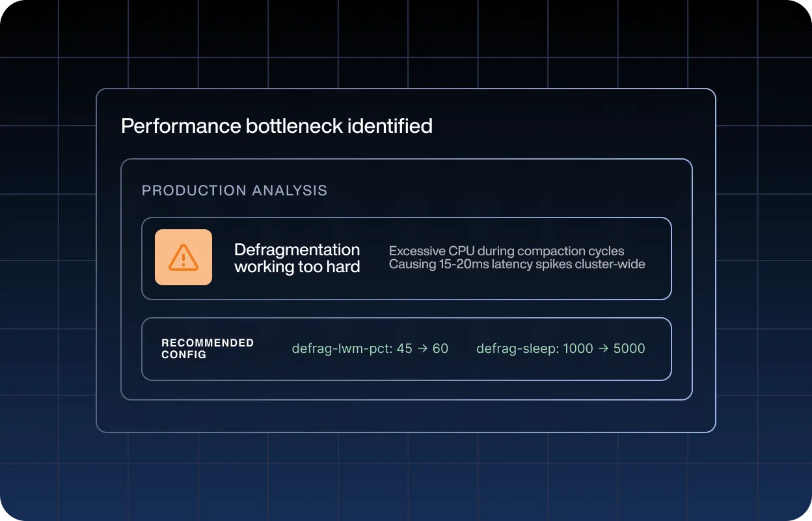Select "Defragmentation working too hard" title

click(297, 258)
